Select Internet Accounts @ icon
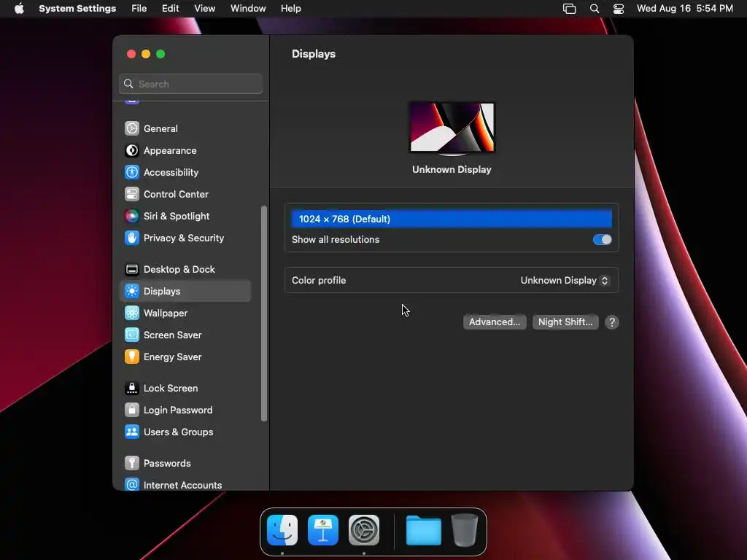Image resolution: width=747 pixels, height=560 pixels. click(x=132, y=485)
